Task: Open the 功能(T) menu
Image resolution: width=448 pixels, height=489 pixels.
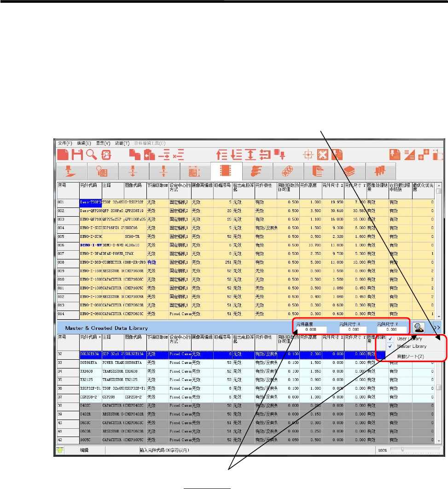Action: tap(122, 143)
